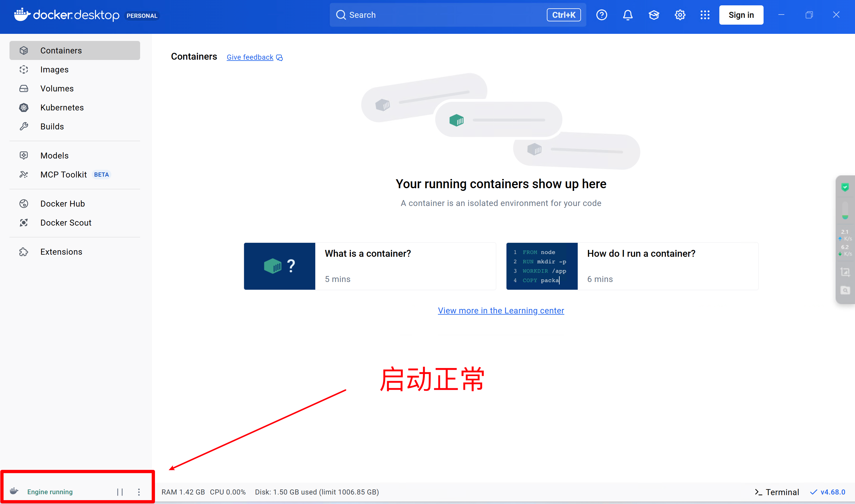Open Docker Scout from sidebar

(66, 223)
